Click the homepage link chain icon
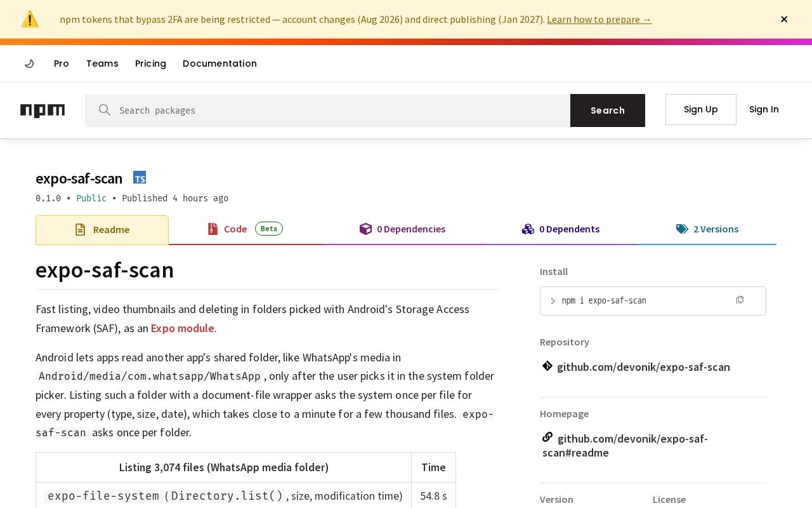Viewport: 812px width, 508px height. click(x=547, y=437)
